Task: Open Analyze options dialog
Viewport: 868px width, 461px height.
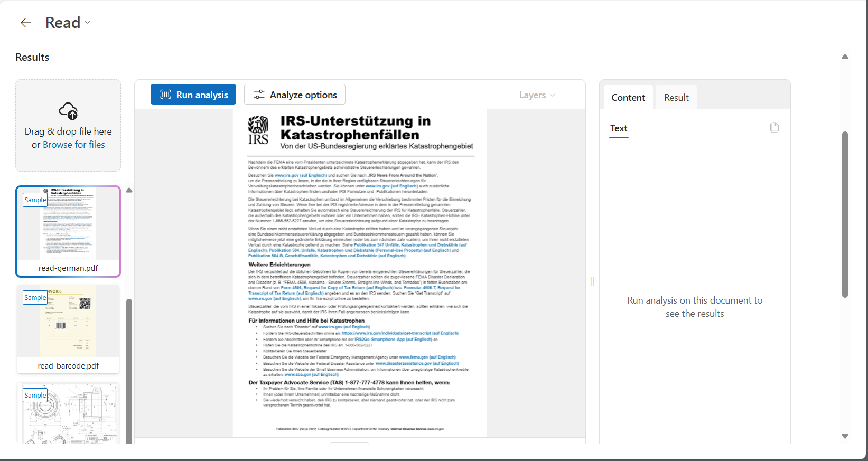Action: pos(295,95)
